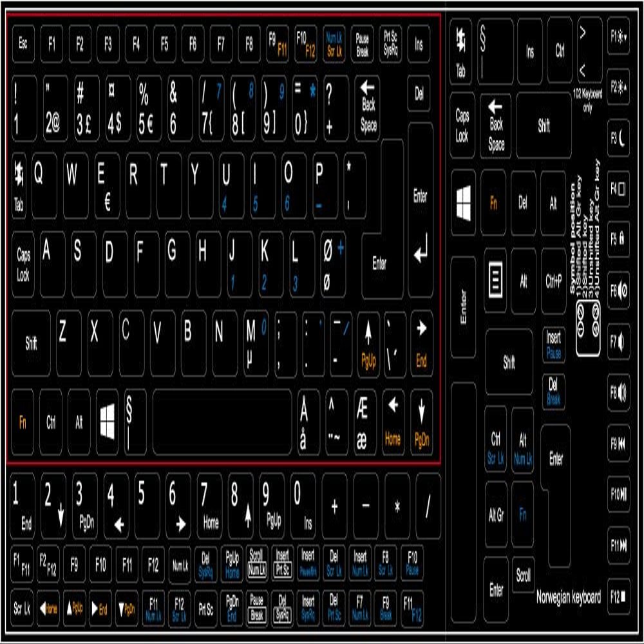Click the letter H key
This screenshot has width=644, height=644.
[209, 264]
